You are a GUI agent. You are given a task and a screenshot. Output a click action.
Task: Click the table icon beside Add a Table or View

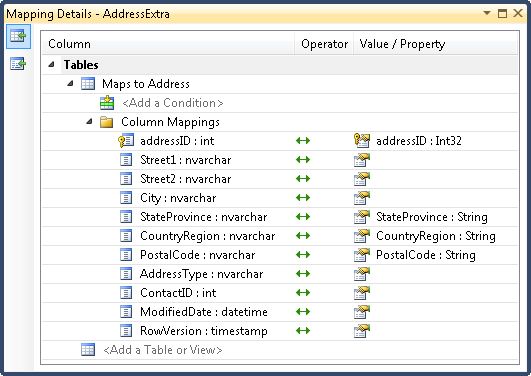pos(88,350)
